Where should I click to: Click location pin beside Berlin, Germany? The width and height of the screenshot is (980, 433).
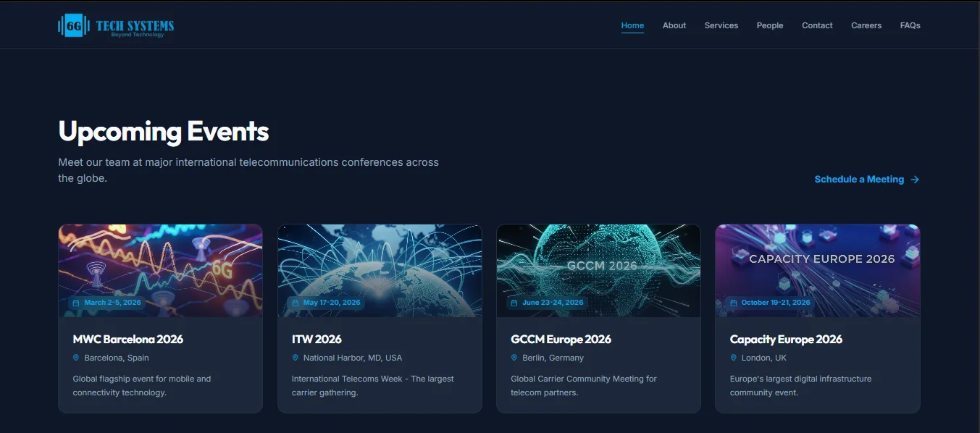pos(514,358)
